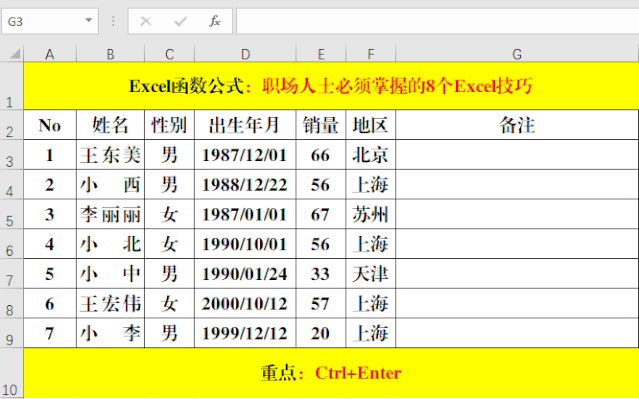Click the empty 备注 cell in row 3

click(517, 155)
